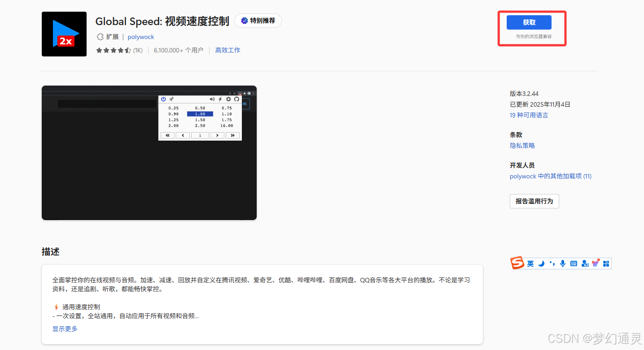The image size is (644, 350).
Task: Open the 隐私策略 link
Action: 522,146
